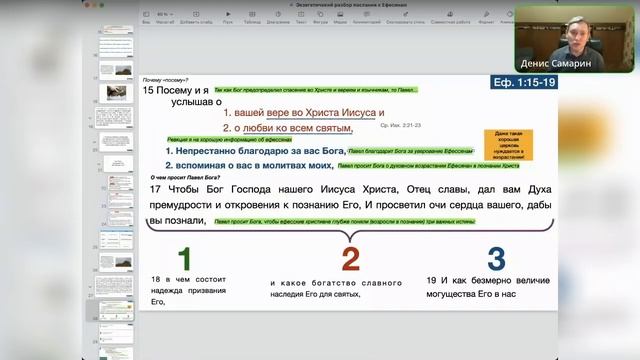Select the line 'вашей вере во Христа Иисуса и'

(x=304, y=113)
